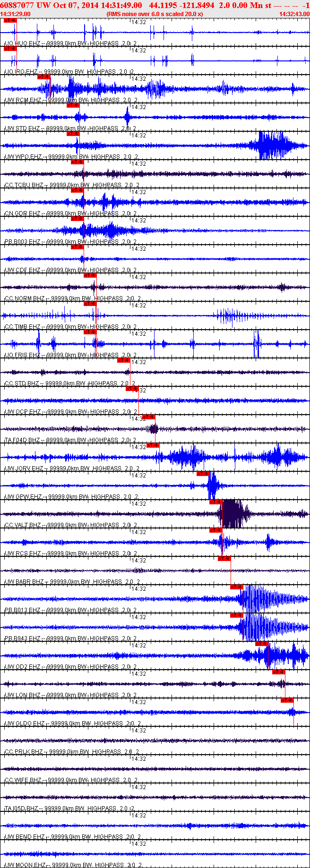
Task: Click the pick marker on UW WPO trace
Action: [73, 134]
